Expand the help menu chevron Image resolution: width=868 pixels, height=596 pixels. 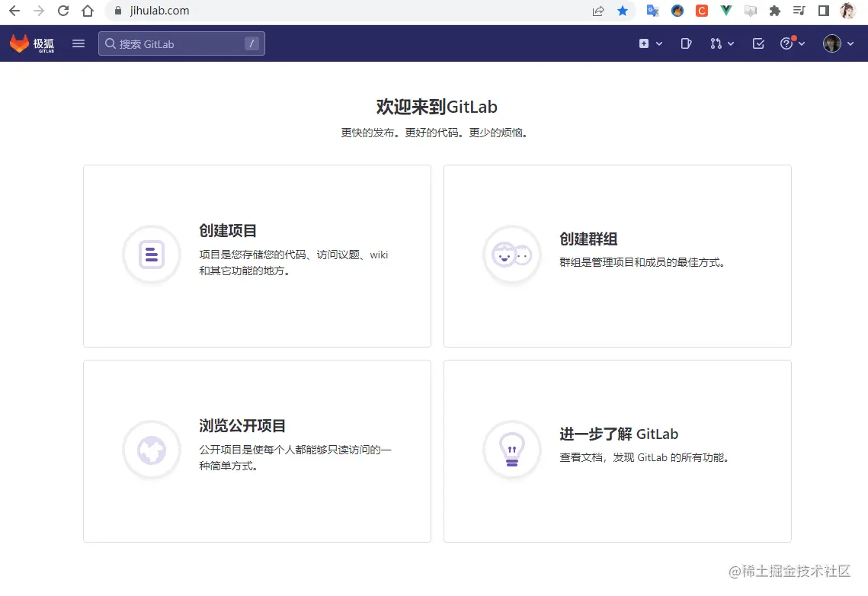pos(802,43)
